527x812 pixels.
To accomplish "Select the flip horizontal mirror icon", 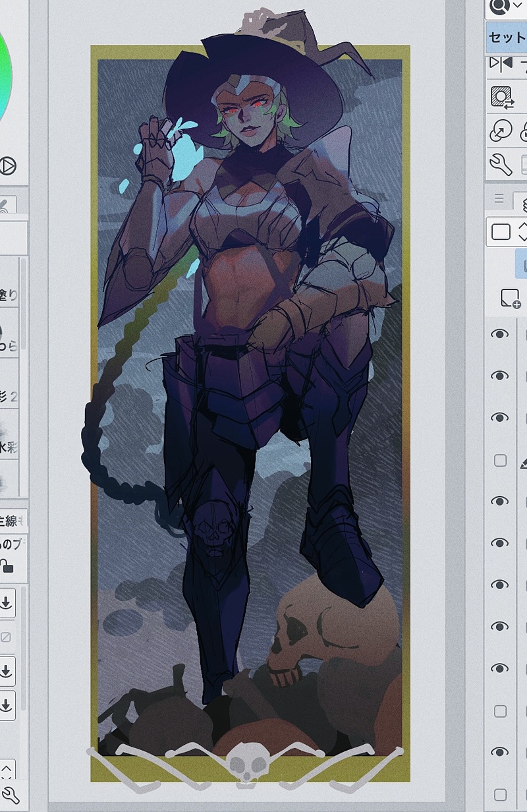I will [501, 65].
